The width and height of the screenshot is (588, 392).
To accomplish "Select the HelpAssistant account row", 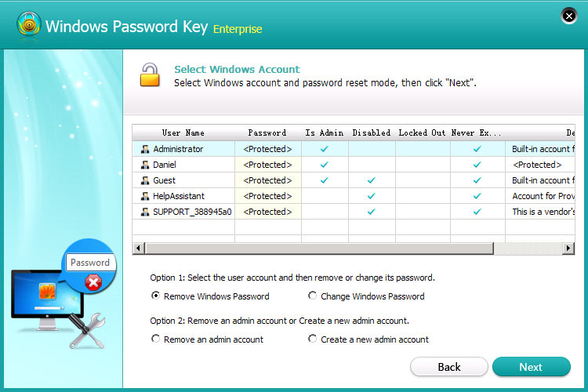I will point(354,196).
